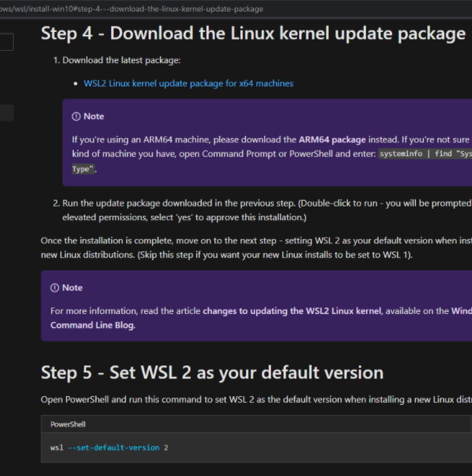
Task: Click the Run the update package instruction text
Action: coord(262,210)
